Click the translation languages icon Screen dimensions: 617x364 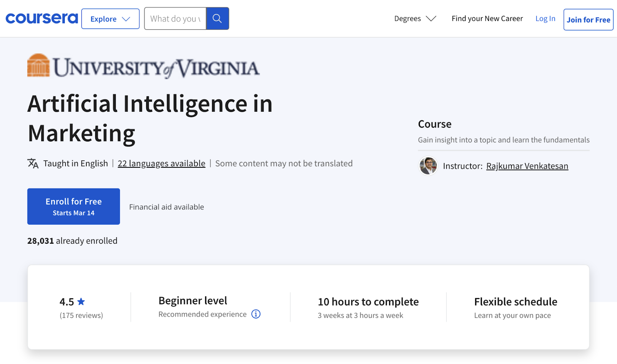pos(33,163)
